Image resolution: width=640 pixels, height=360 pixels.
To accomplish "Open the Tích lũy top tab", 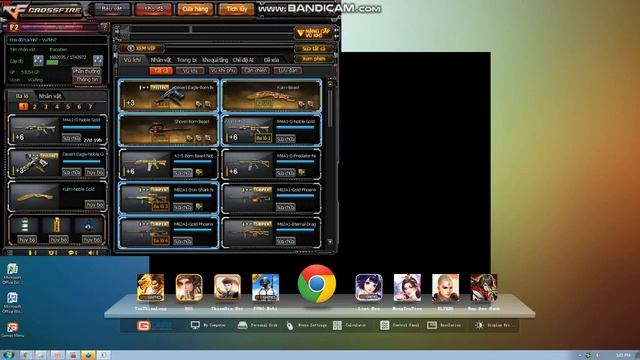I will [237, 9].
